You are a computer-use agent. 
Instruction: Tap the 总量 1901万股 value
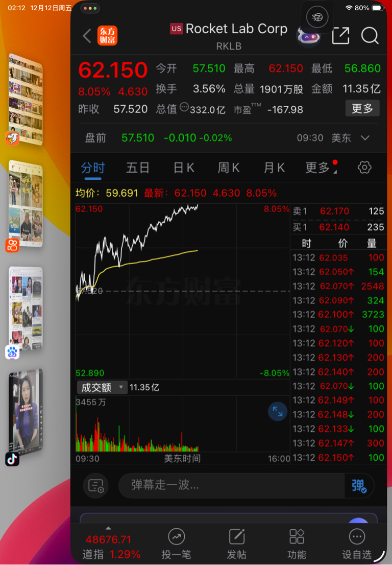281,89
